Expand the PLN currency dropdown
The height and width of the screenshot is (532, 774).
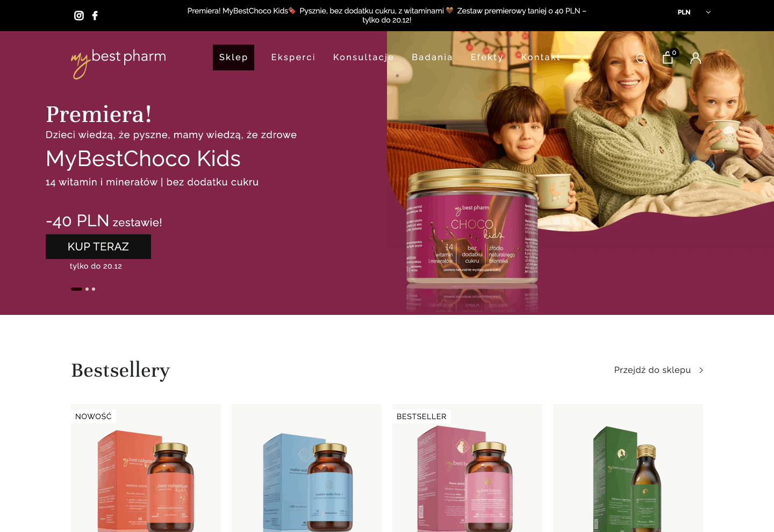point(694,12)
